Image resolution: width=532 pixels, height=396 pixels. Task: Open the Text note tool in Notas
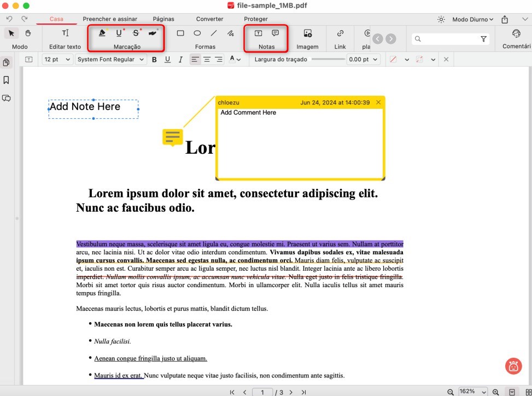pos(259,33)
